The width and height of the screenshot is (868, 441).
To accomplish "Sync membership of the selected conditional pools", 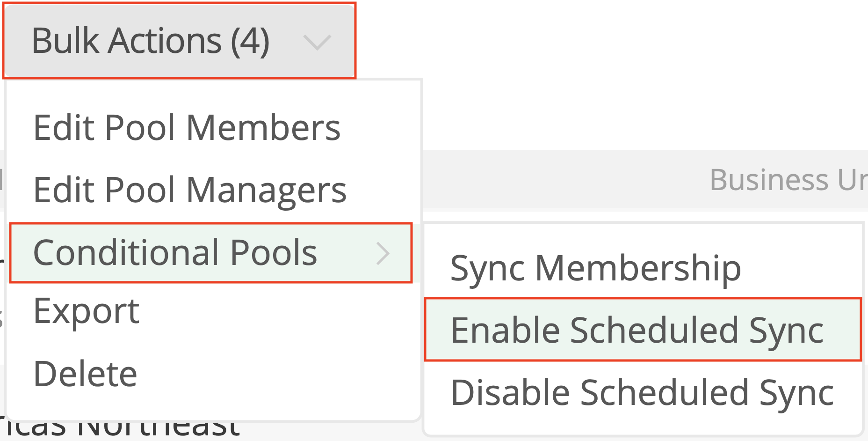I will (595, 268).
